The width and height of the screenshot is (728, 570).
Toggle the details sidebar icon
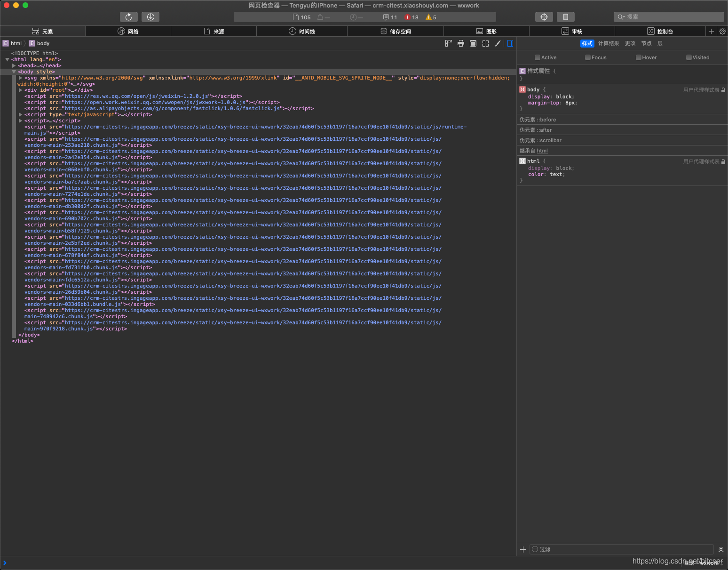510,43
